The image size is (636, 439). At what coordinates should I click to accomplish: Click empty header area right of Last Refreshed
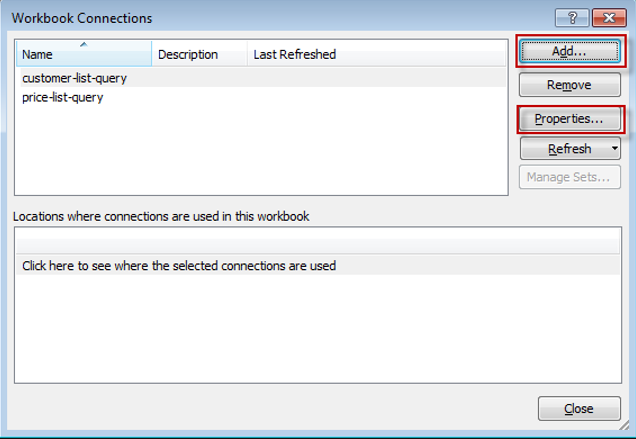tap(420, 54)
